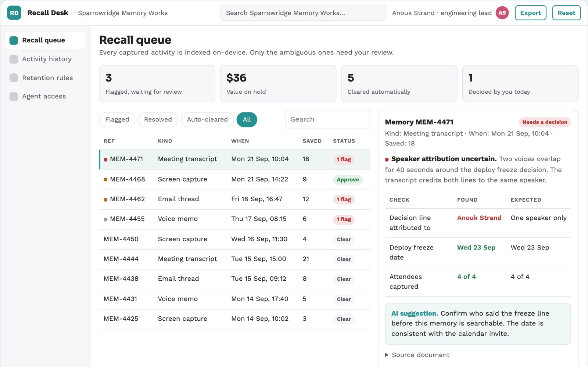This screenshot has height=367, width=588.
Task: Click the Activity history sidebar icon
Action: point(14,59)
